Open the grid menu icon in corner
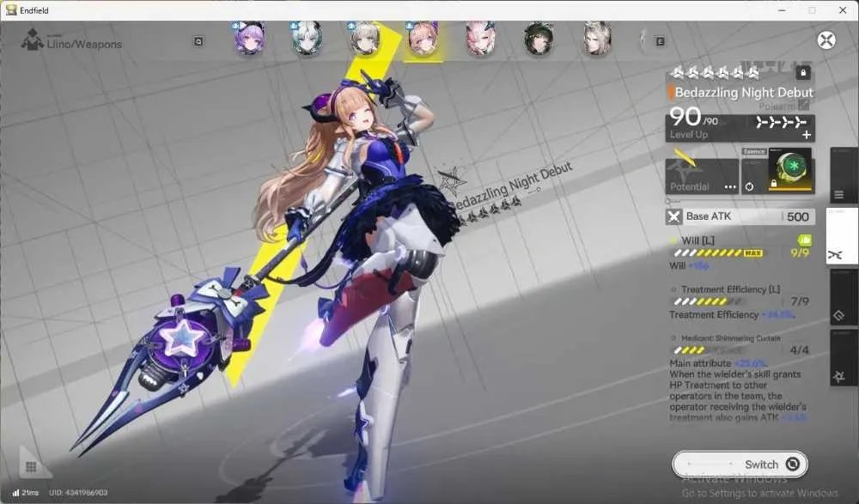This screenshot has width=859, height=504. [31, 467]
